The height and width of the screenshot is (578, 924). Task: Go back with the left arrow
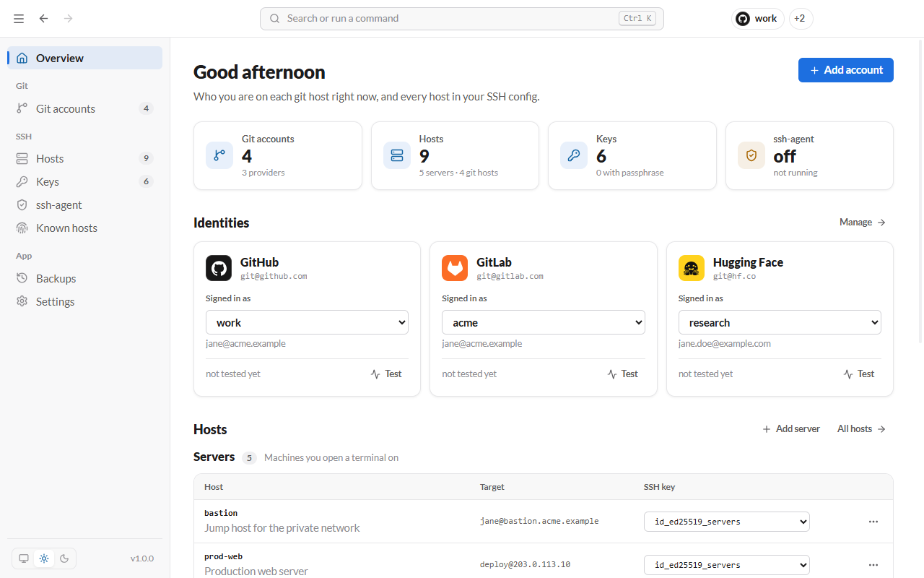tap(44, 19)
